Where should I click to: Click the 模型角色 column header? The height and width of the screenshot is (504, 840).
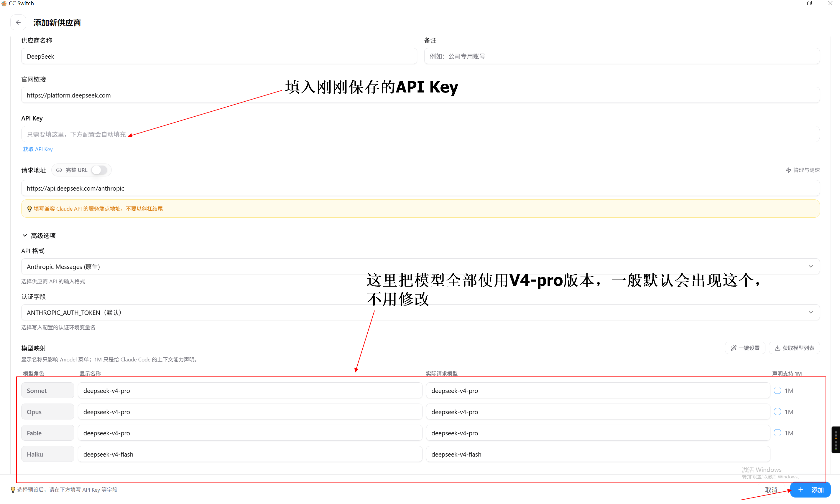tap(33, 374)
